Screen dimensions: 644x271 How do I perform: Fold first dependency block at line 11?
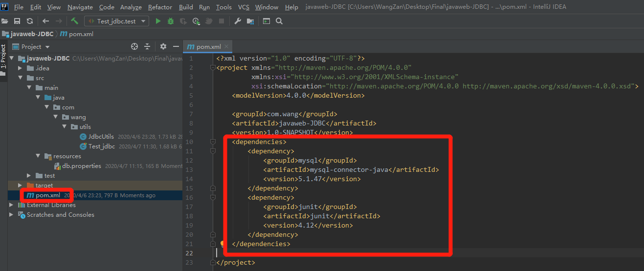click(213, 151)
